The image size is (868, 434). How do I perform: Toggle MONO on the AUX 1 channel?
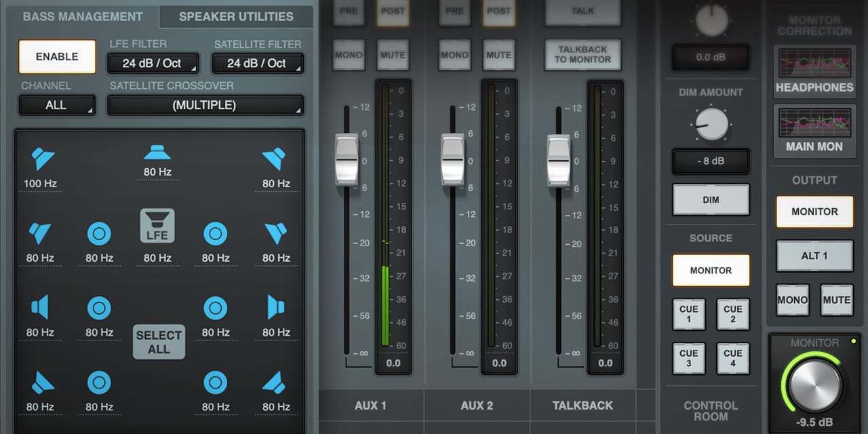coord(349,55)
